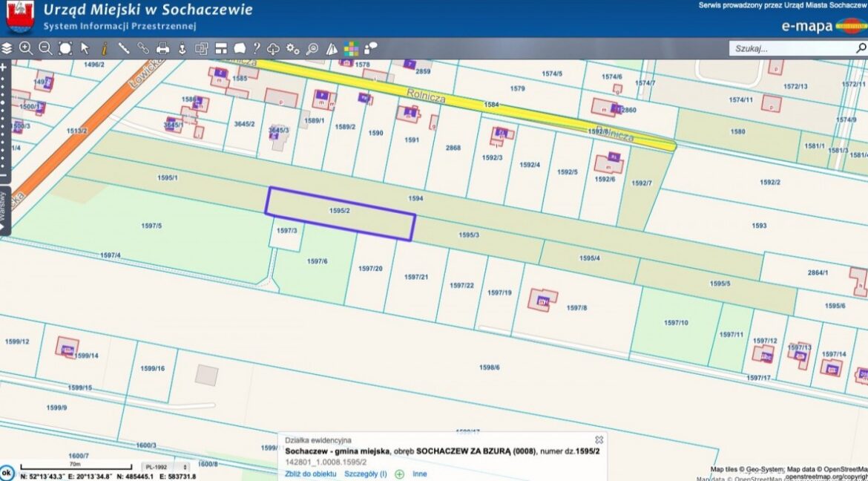The width and height of the screenshot is (868, 481).
Task: Activate the arrow pointer selection tool
Action: coord(85,49)
